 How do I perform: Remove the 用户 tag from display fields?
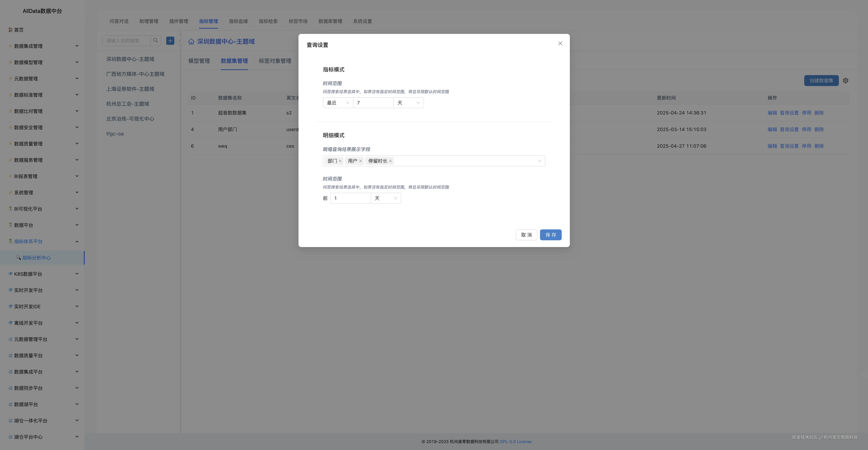point(361,161)
